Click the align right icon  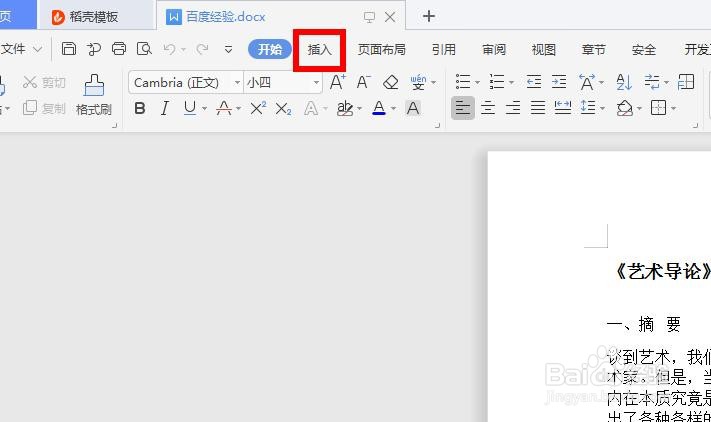513,108
